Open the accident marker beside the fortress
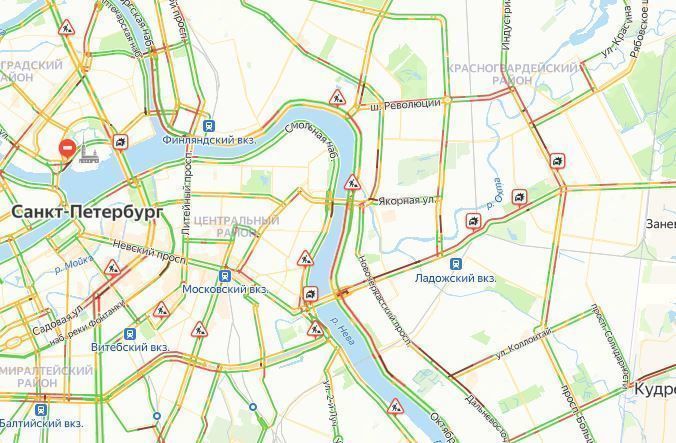The image size is (676, 443). pos(120,141)
